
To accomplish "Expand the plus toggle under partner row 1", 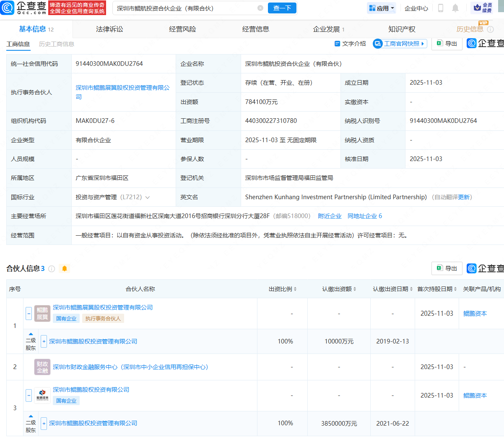I will click(44, 341).
